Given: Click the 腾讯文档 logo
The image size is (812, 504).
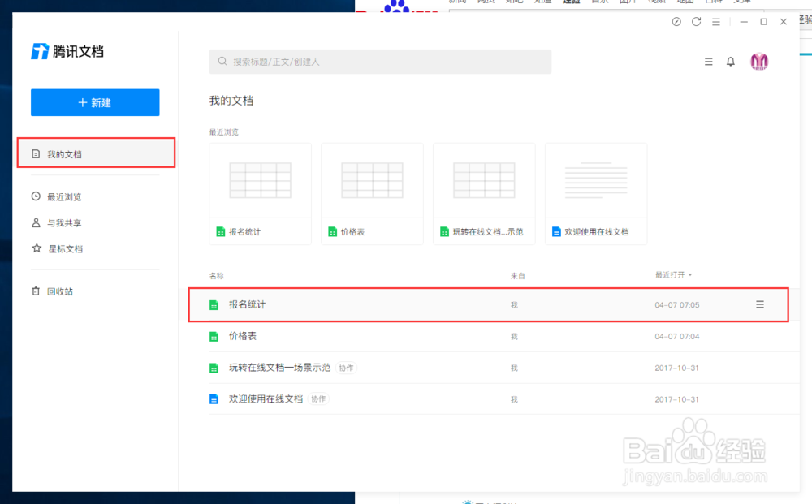Looking at the screenshot, I should (x=67, y=51).
